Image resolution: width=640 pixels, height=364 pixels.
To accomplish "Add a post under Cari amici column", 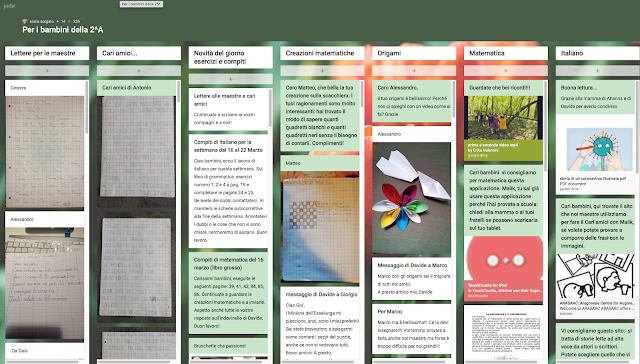I will tap(139, 71).
